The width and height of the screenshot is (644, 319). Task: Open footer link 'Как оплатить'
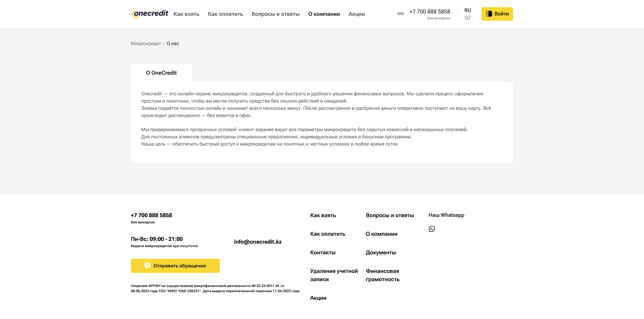point(328,234)
